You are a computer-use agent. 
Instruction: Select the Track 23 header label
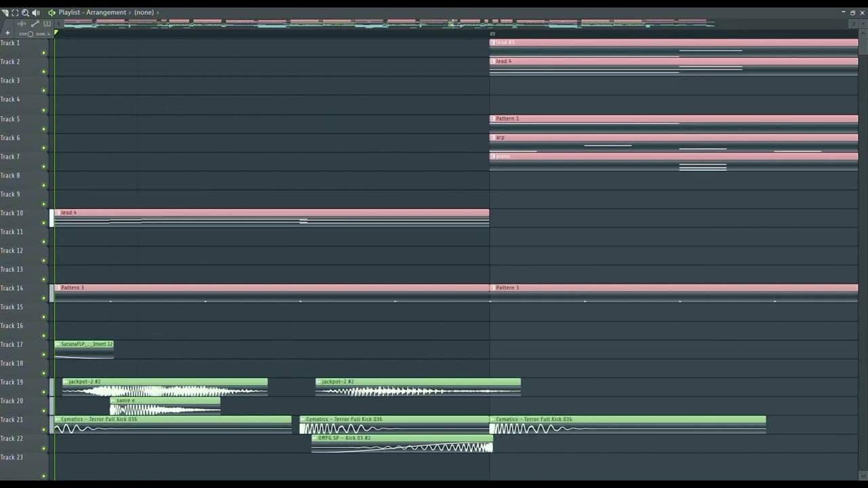click(12, 457)
